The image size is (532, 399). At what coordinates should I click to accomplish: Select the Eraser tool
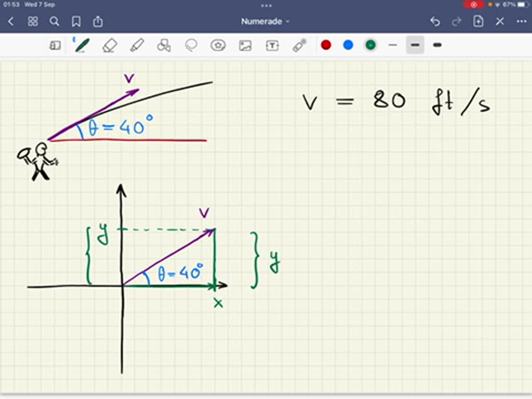click(x=110, y=45)
